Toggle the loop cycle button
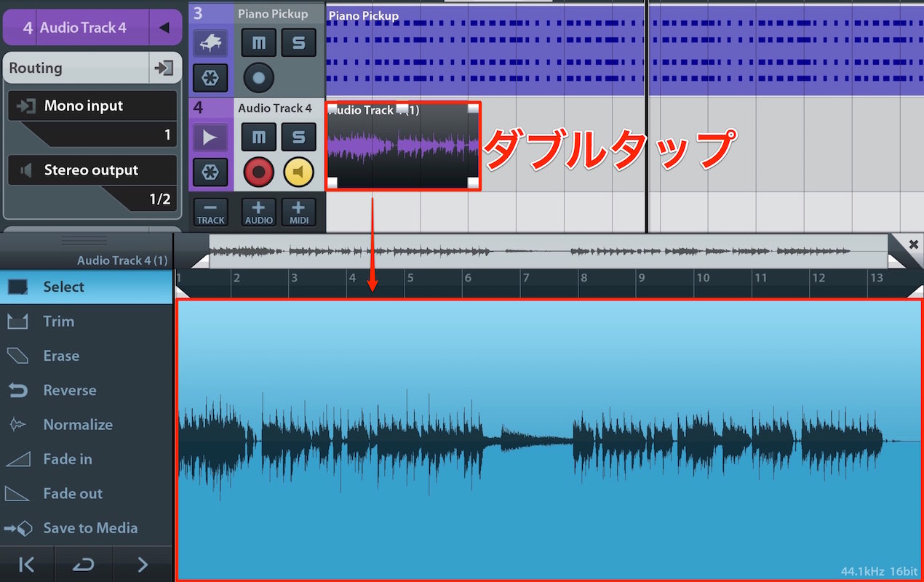Viewport: 924px width, 582px height. click(84, 565)
